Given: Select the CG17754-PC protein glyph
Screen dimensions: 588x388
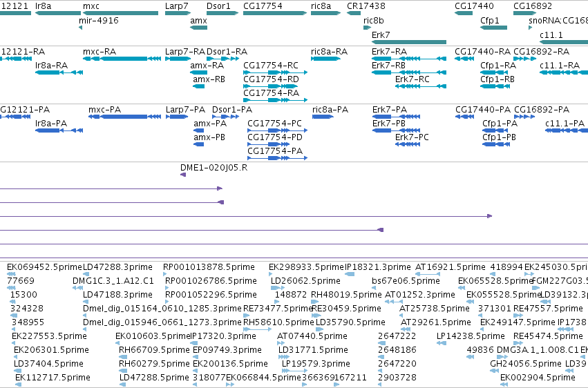Looking at the screenshot, I should (x=278, y=130).
